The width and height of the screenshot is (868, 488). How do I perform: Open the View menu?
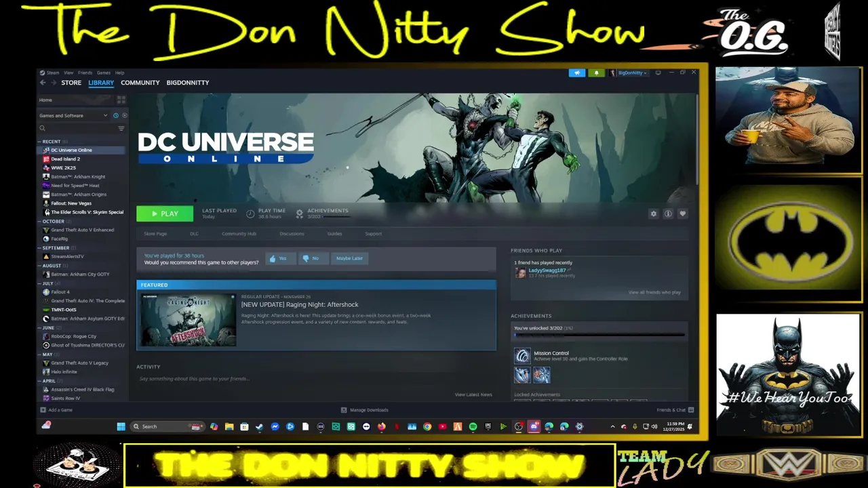pyautogui.click(x=68, y=73)
